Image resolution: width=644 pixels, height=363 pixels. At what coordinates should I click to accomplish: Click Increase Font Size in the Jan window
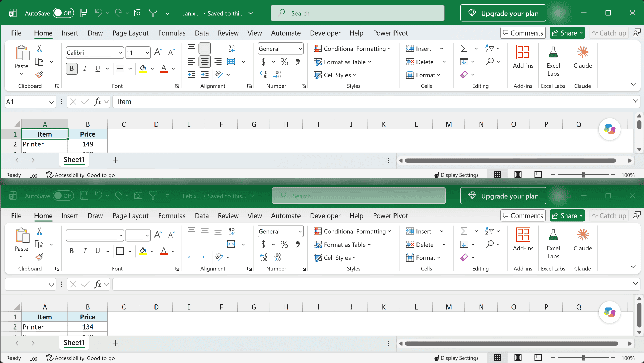coord(158,52)
